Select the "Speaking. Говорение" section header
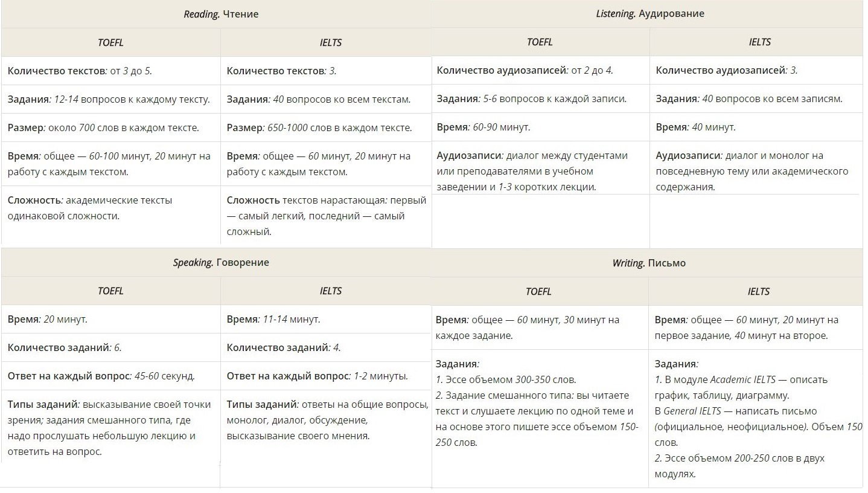 [221, 262]
